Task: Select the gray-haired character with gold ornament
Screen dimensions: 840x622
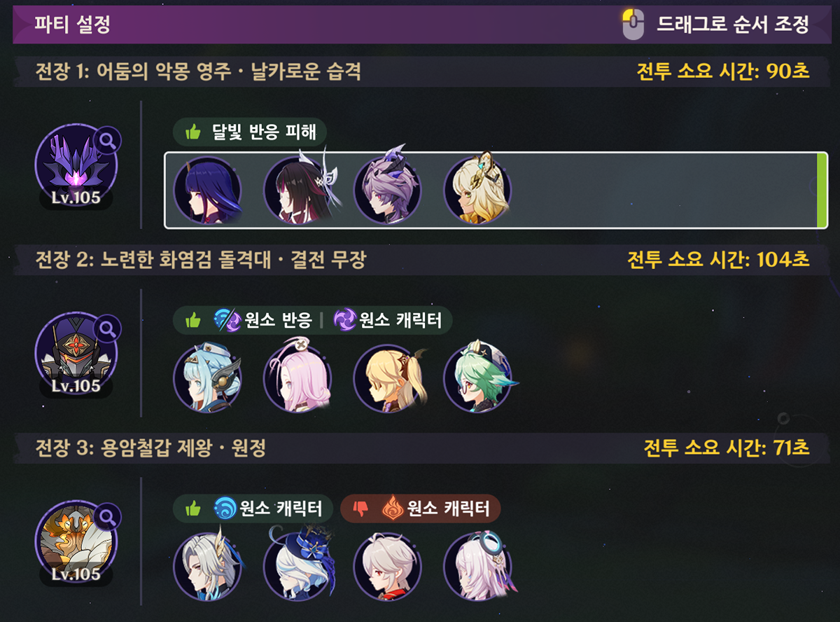Action: coord(207,566)
